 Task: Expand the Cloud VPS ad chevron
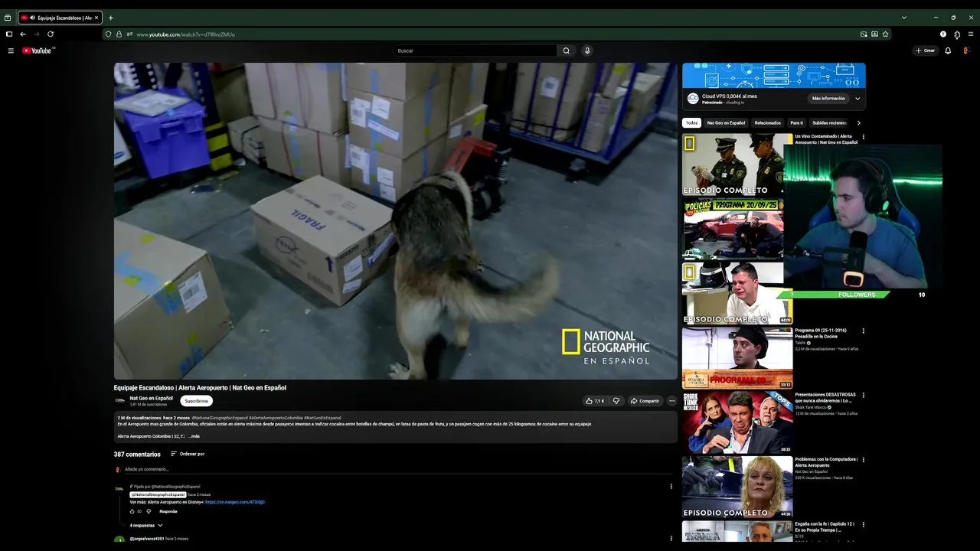point(857,98)
